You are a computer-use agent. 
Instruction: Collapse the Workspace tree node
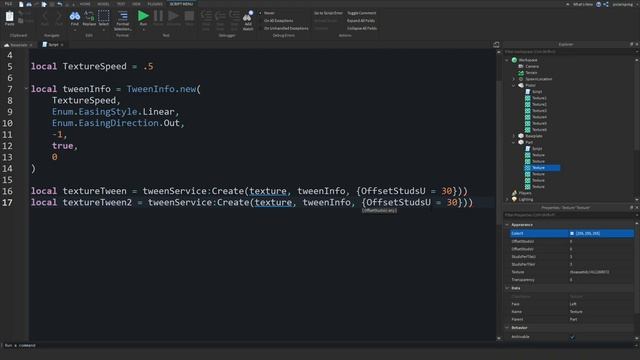click(507, 60)
